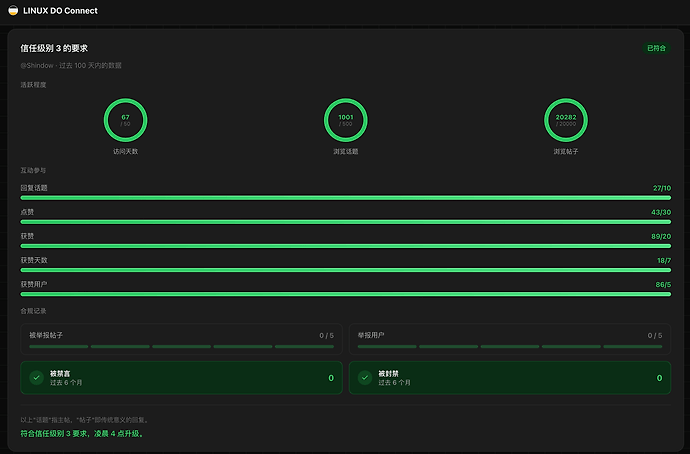Click the 访问天数 circular progress ring
This screenshot has height=454, width=690.
(125, 120)
